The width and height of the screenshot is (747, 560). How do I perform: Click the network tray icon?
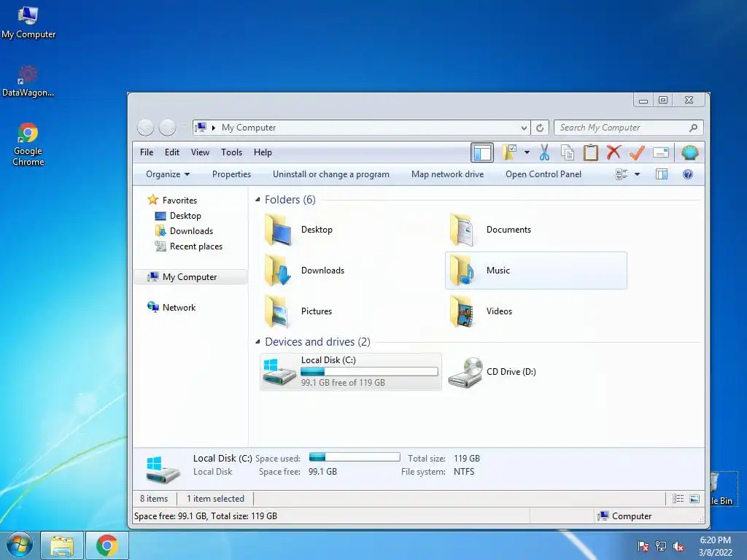(661, 546)
